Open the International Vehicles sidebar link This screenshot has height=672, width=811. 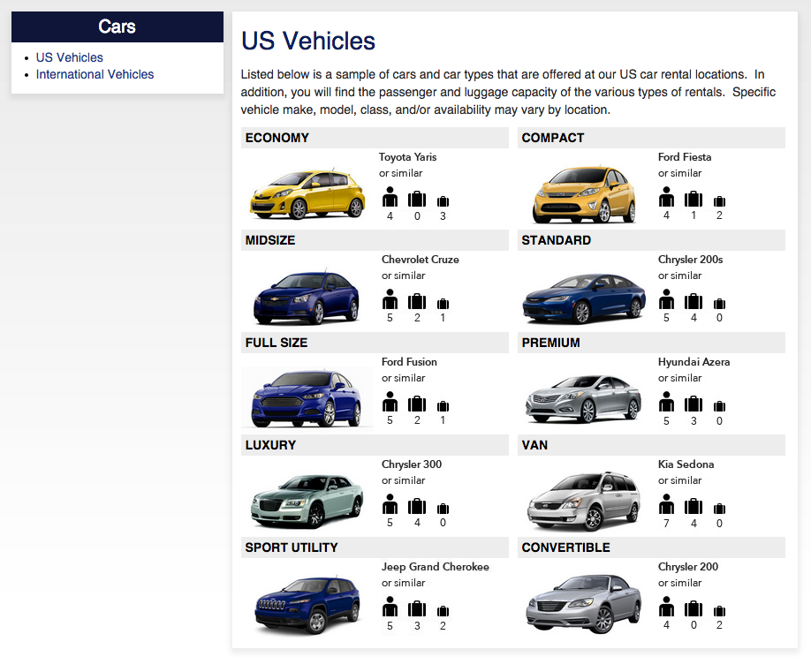pyautogui.click(x=95, y=74)
